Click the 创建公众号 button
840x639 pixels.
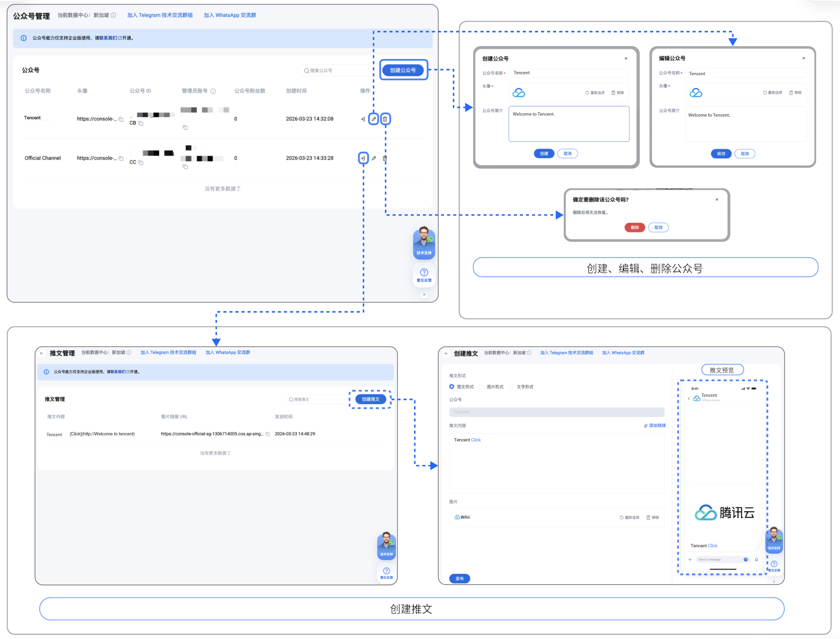(x=403, y=70)
